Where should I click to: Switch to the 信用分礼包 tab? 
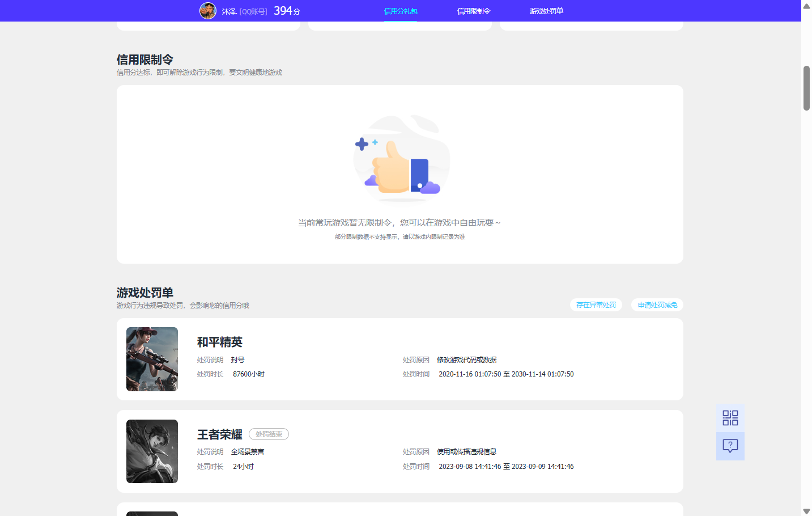pos(401,10)
